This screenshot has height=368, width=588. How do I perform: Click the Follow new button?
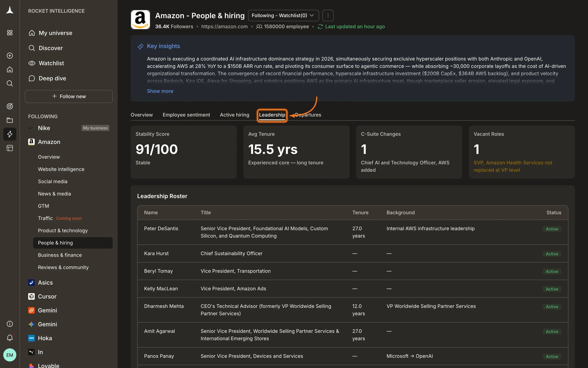(x=69, y=96)
